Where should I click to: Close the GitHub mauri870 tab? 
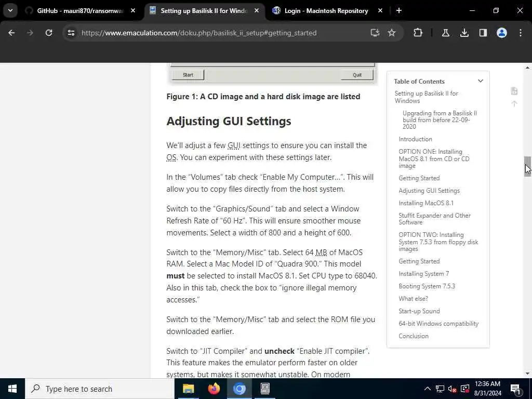(x=133, y=11)
